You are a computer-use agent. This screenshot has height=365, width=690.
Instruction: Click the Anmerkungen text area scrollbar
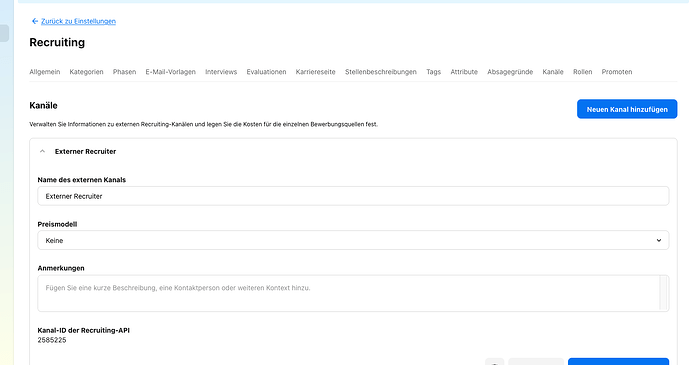pos(664,293)
